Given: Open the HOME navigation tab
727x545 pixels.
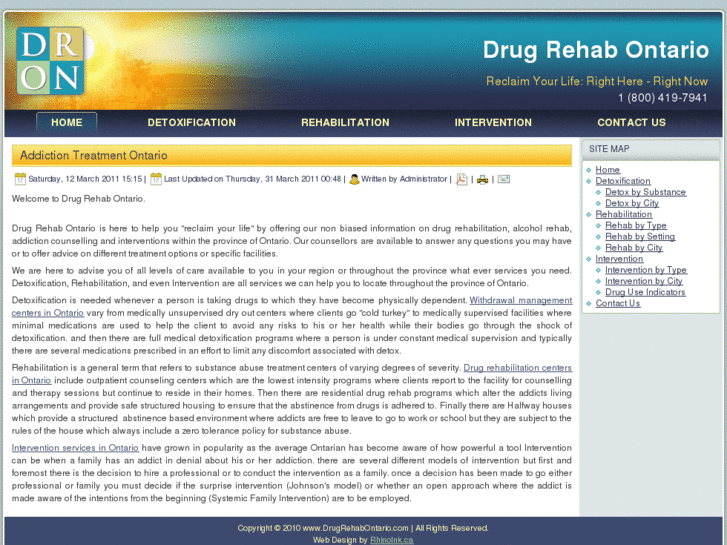Looking at the screenshot, I should 67,122.
